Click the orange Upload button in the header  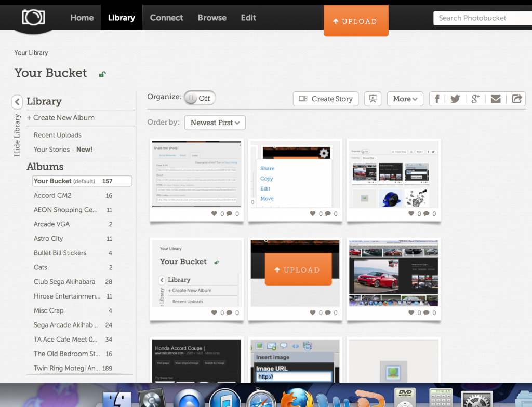coord(356,21)
